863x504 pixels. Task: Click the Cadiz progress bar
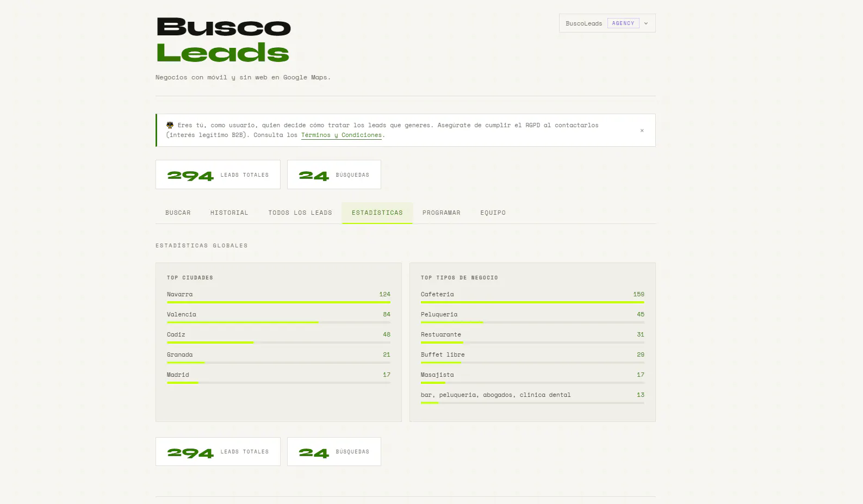(278, 343)
